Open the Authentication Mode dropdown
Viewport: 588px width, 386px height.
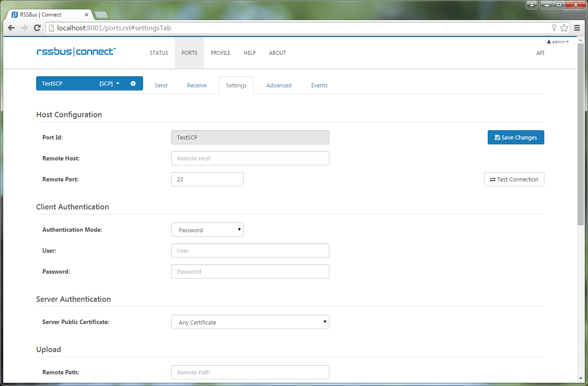click(x=207, y=230)
